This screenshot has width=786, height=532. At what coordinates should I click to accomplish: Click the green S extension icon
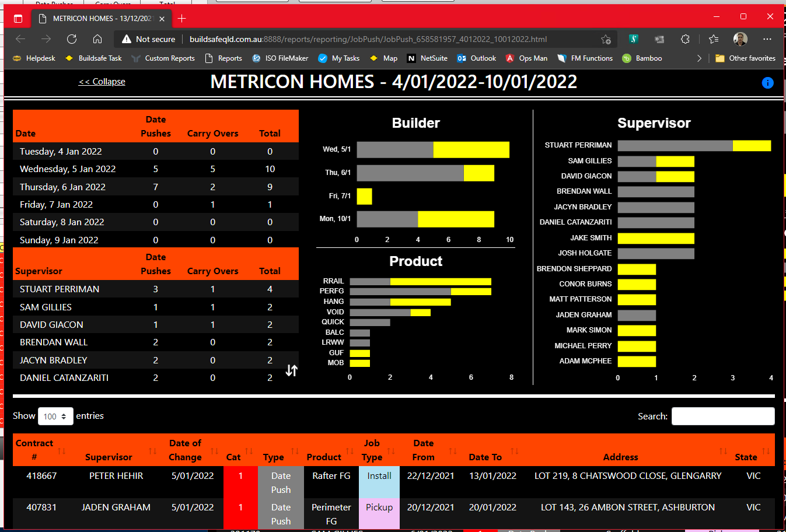pyautogui.click(x=634, y=39)
